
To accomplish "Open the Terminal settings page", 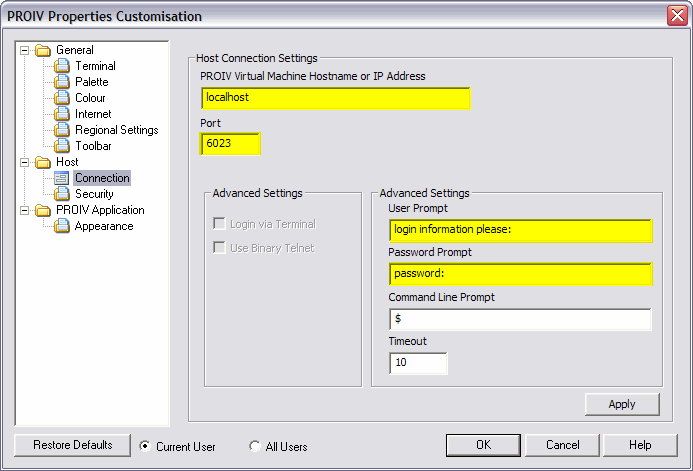I will pos(95,66).
